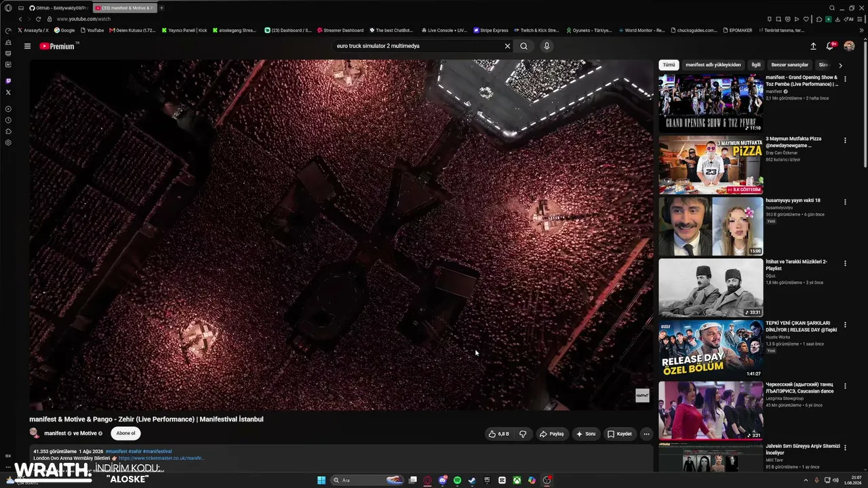Screen dimensions: 868x488
Task: Open the Stripe Express bookmark
Action: [x=490, y=30]
